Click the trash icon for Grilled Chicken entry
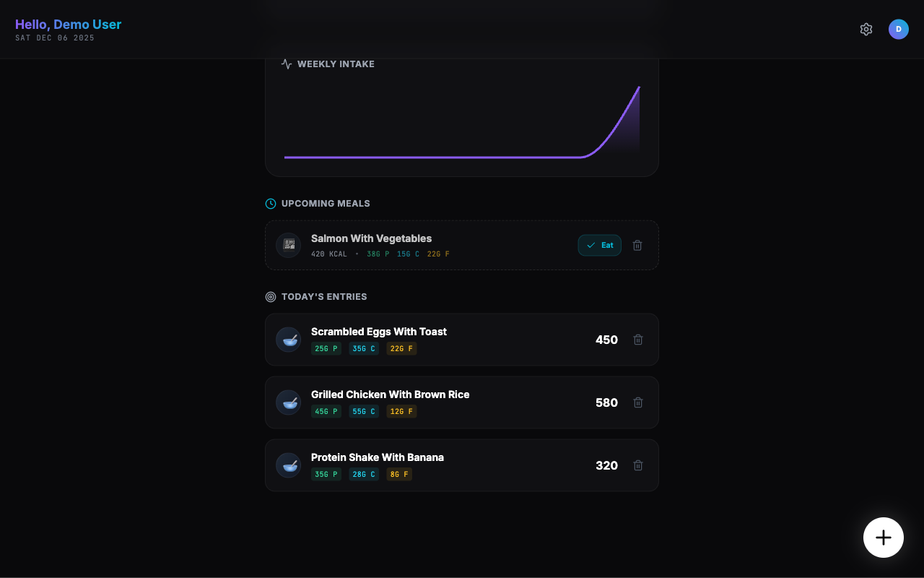 click(637, 402)
